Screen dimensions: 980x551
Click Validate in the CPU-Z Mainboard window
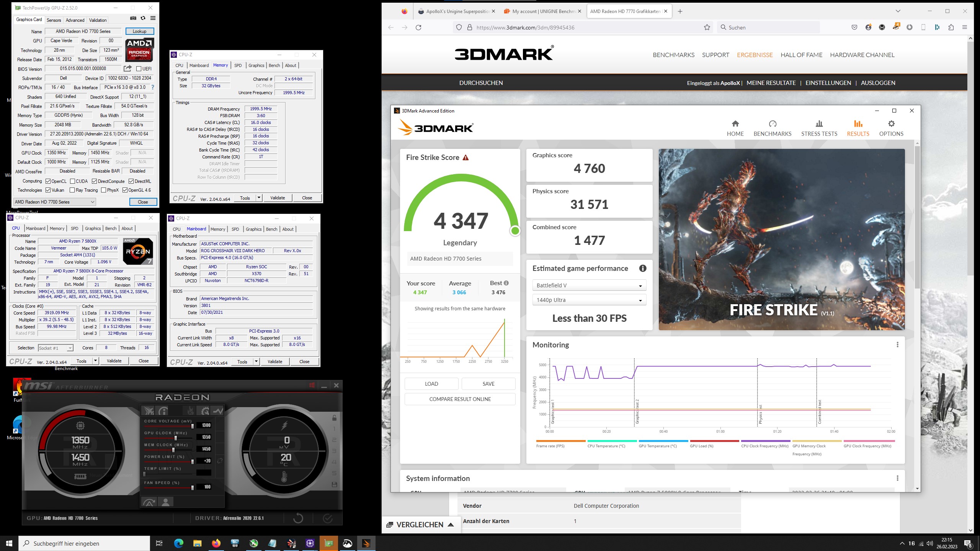275,362
